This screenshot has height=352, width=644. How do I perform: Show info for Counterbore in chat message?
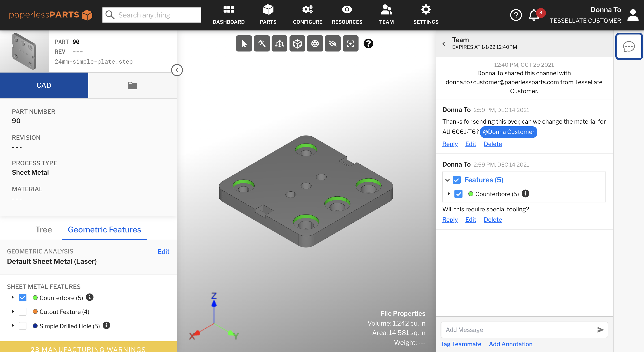click(525, 193)
